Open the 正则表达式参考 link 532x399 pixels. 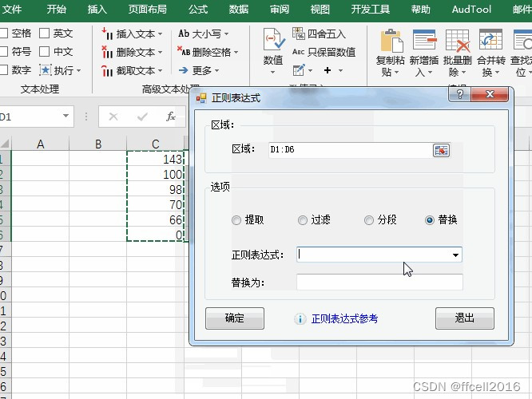tap(344, 318)
